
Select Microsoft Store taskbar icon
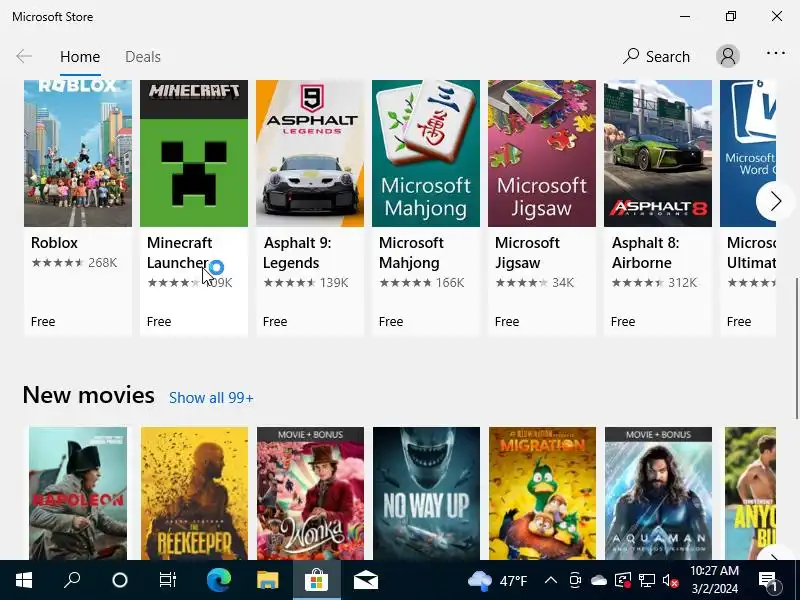coord(317,580)
